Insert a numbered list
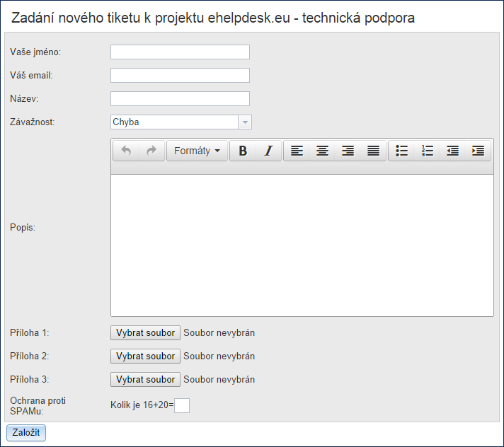504x447 pixels. (x=427, y=151)
